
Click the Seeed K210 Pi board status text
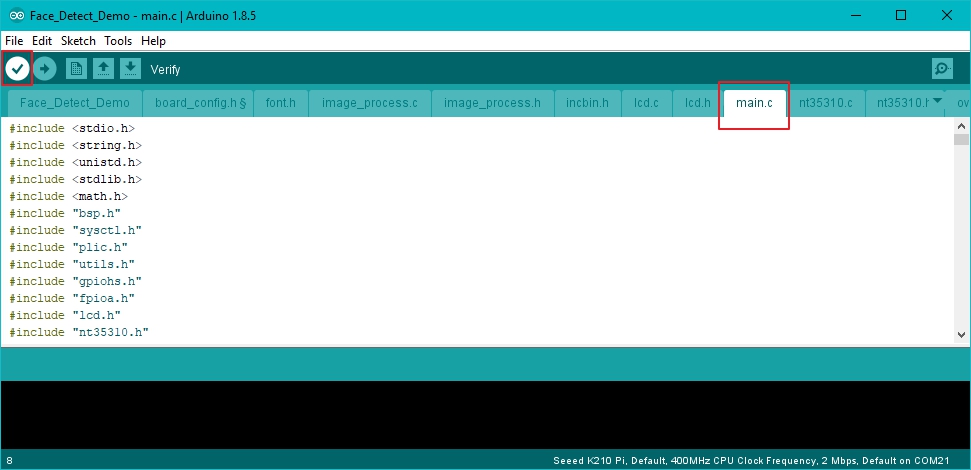pos(751,461)
